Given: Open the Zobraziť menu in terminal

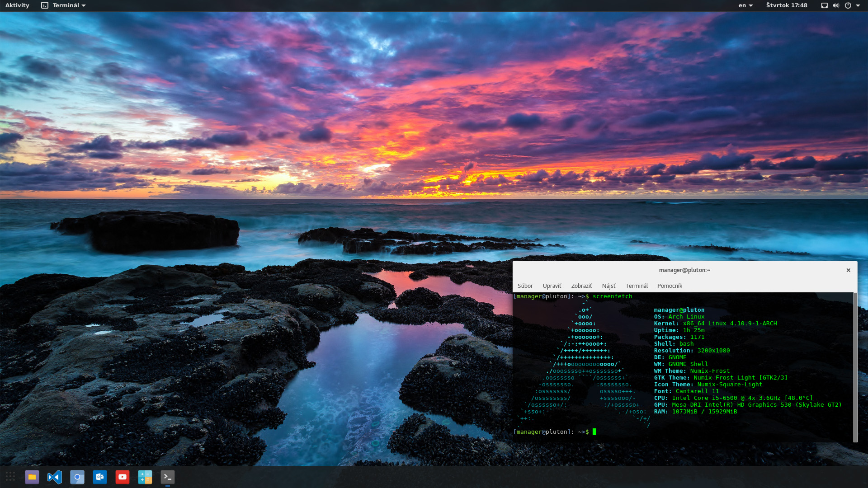Looking at the screenshot, I should [x=581, y=286].
